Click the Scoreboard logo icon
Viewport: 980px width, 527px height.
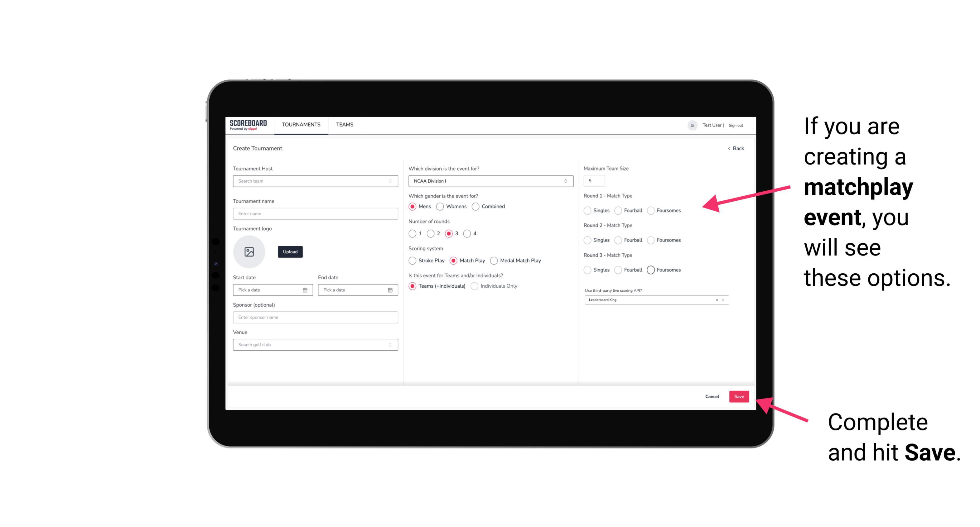click(x=249, y=125)
